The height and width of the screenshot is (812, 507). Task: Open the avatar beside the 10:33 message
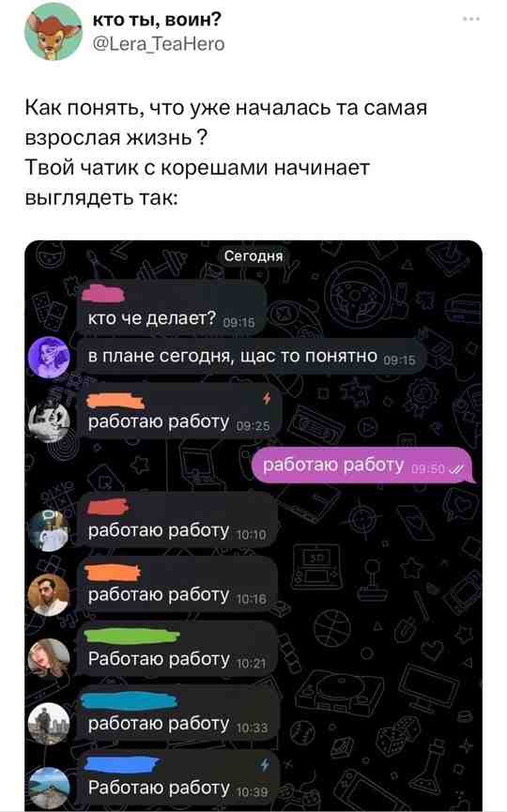click(x=49, y=724)
